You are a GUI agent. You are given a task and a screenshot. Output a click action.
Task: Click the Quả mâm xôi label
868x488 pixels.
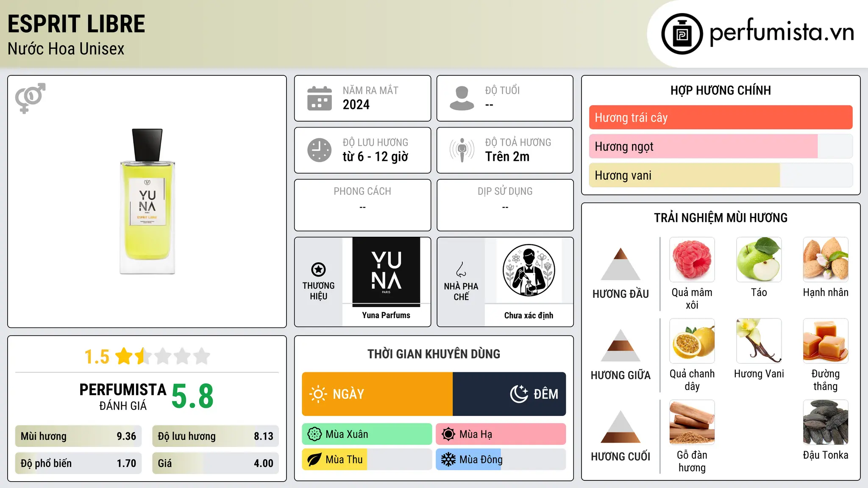tap(692, 299)
